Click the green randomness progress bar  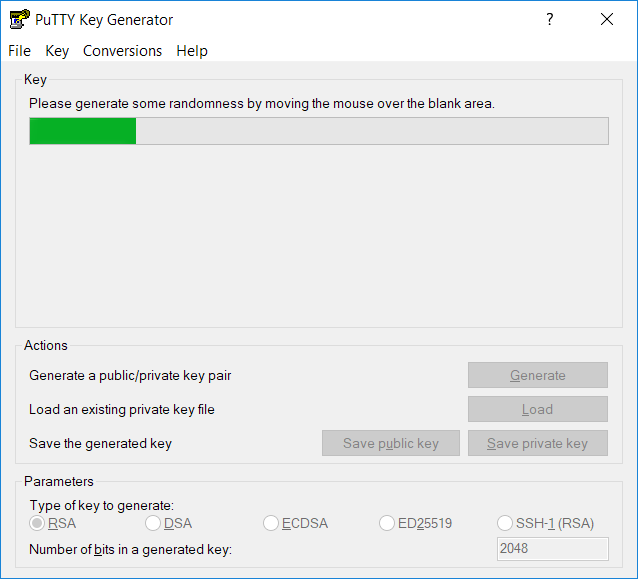click(319, 131)
